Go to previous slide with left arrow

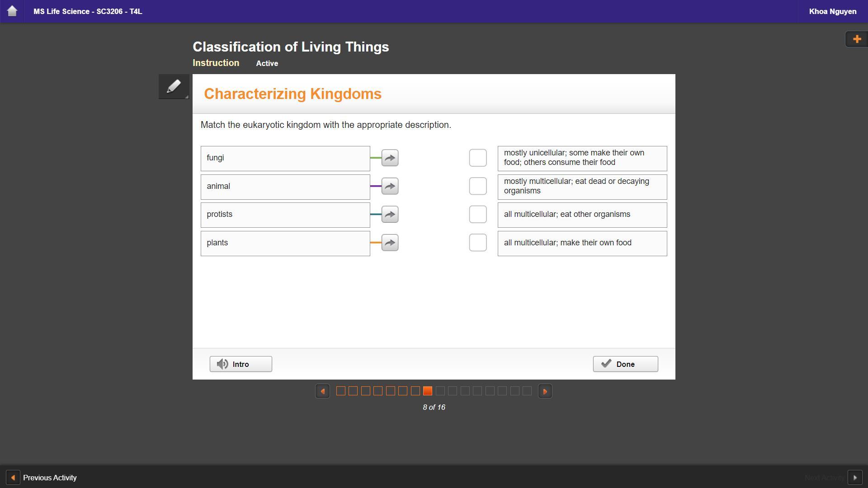coord(322,391)
